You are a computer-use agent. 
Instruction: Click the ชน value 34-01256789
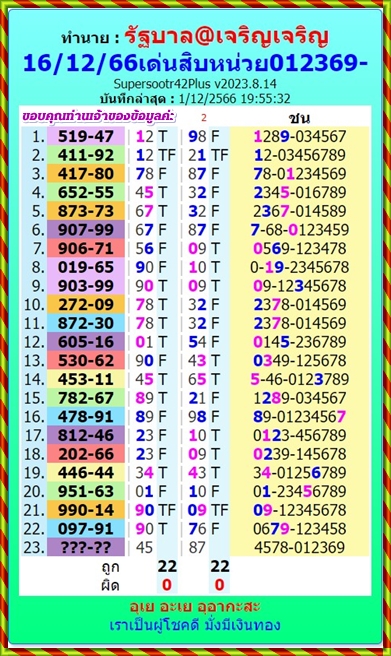tap(300, 473)
